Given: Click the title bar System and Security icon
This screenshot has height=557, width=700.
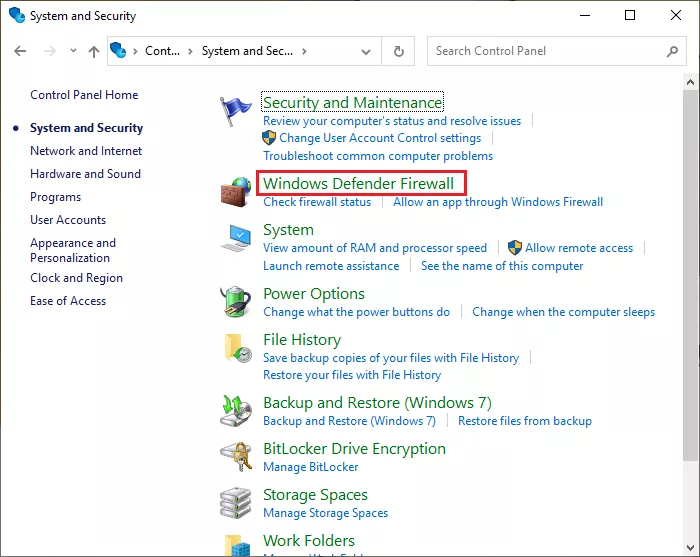Looking at the screenshot, I should click(x=17, y=15).
